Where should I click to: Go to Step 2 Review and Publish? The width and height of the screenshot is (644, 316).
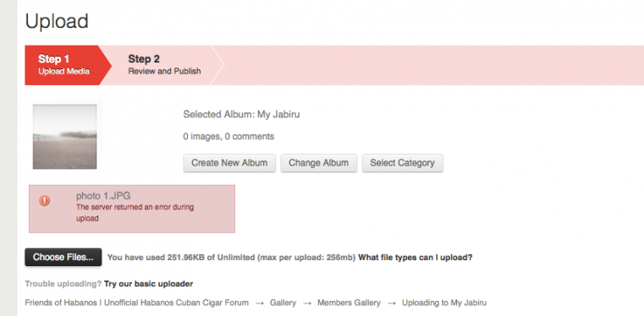pyautogui.click(x=164, y=65)
